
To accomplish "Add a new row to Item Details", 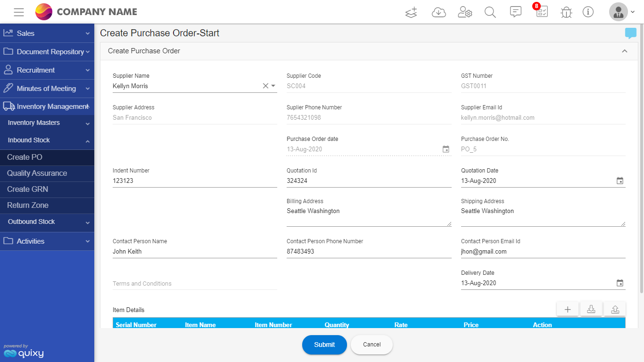I will point(568,309).
